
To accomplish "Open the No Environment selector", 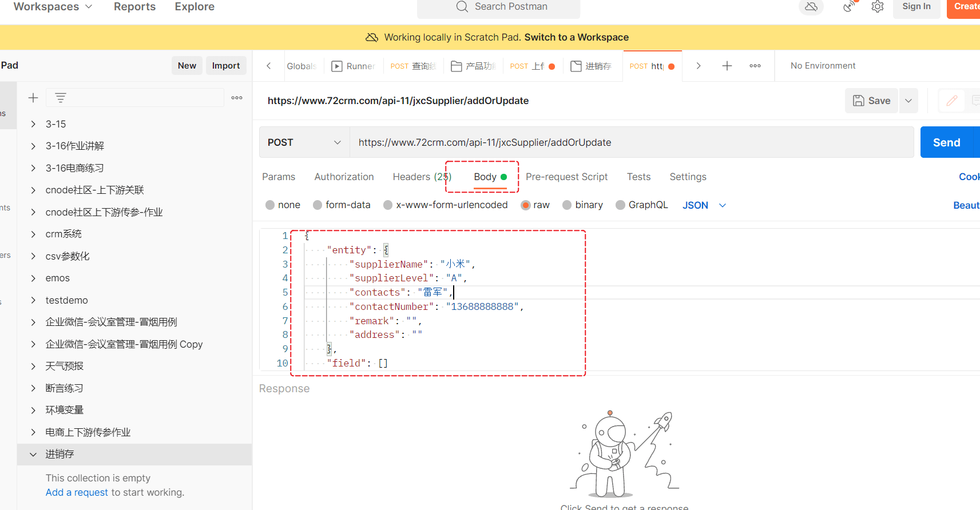I will pos(823,66).
